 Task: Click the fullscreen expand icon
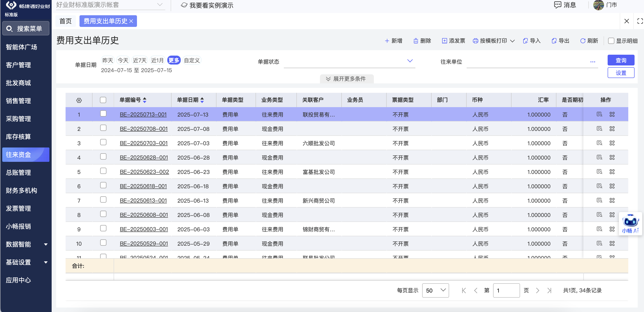click(640, 21)
